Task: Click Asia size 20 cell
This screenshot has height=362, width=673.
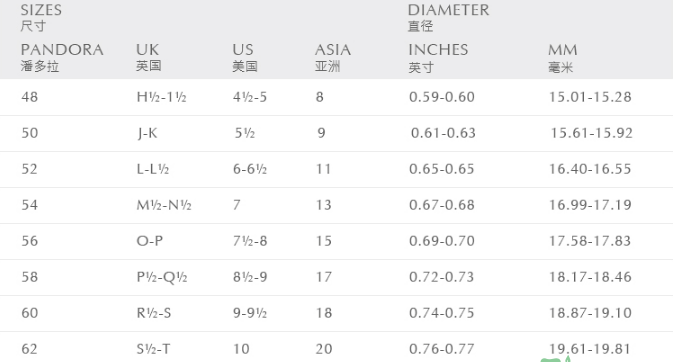Action: coord(324,350)
